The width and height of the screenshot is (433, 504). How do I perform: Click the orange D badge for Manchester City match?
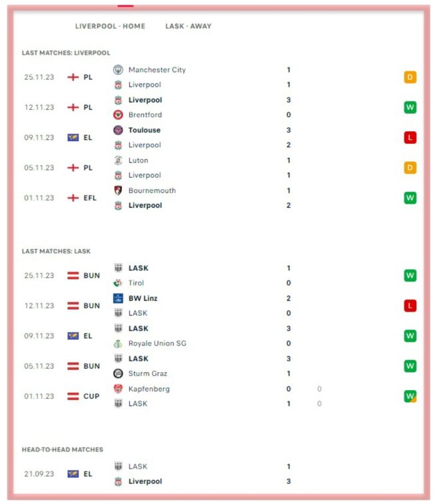click(410, 77)
